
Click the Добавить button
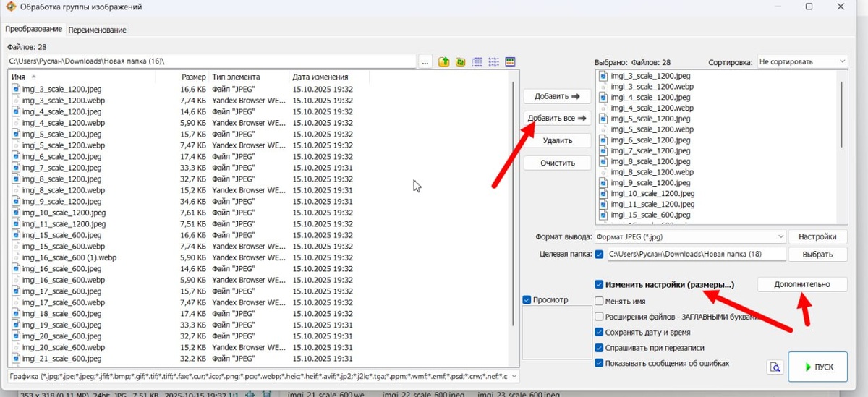(x=557, y=96)
